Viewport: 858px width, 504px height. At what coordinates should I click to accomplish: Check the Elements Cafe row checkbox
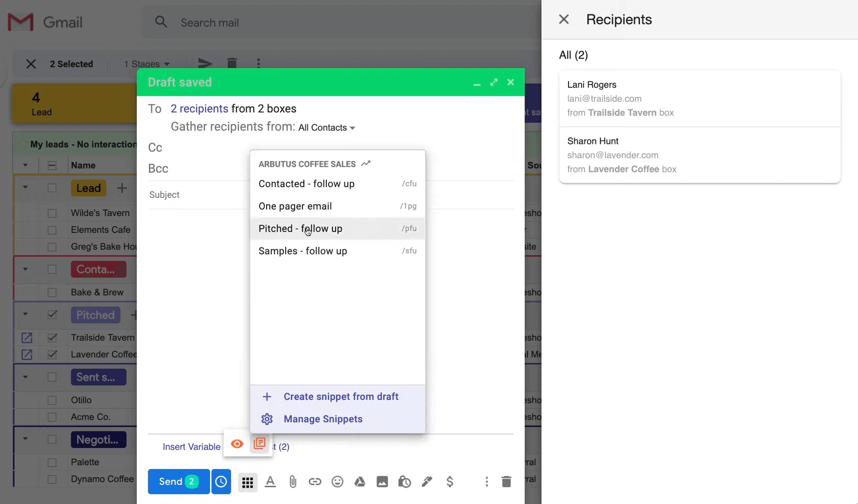click(x=52, y=230)
